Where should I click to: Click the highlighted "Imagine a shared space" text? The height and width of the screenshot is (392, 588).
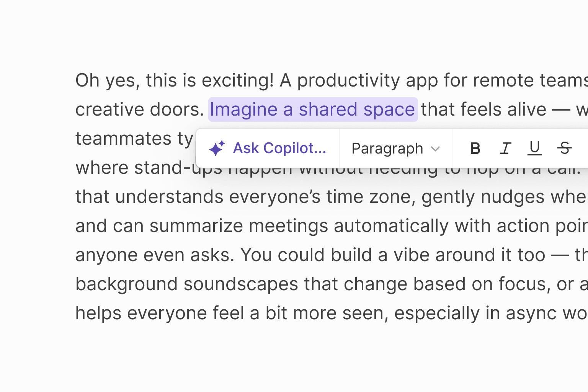click(x=312, y=110)
